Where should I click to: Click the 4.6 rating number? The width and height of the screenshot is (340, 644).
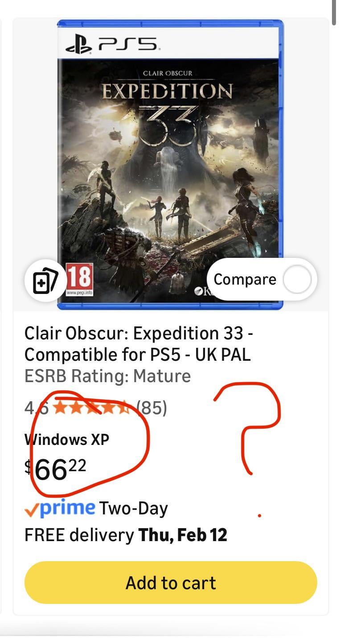click(37, 408)
